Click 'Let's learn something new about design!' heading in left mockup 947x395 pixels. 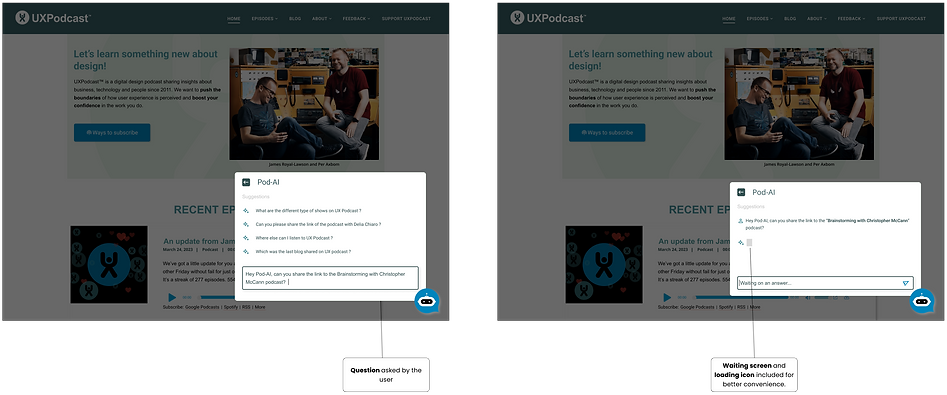[146, 60]
